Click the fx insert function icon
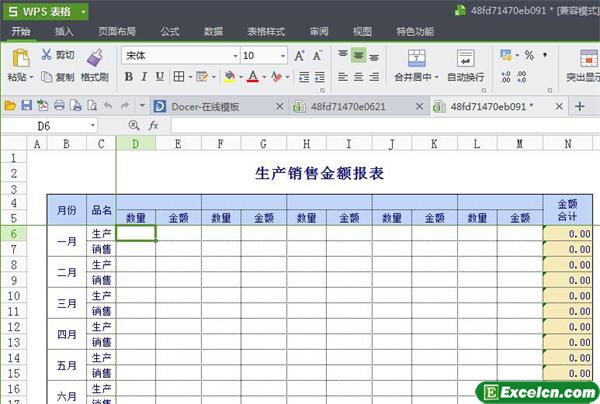 click(153, 125)
